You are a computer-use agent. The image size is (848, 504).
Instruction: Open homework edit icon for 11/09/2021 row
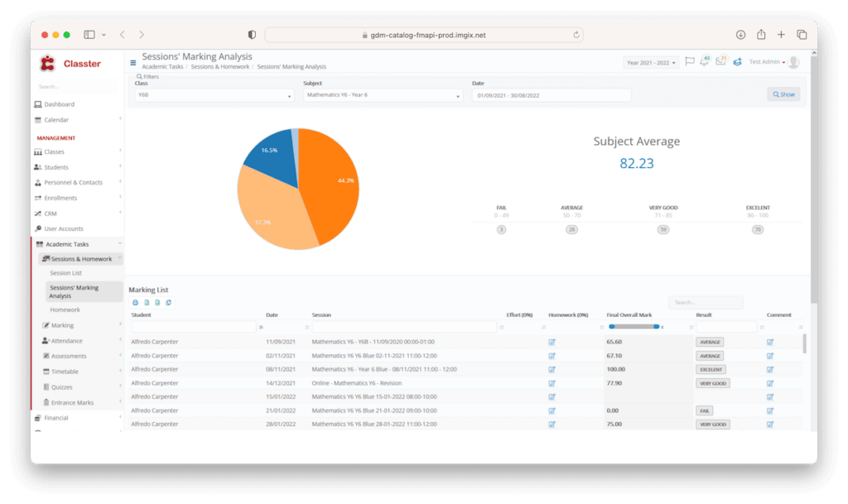552,342
